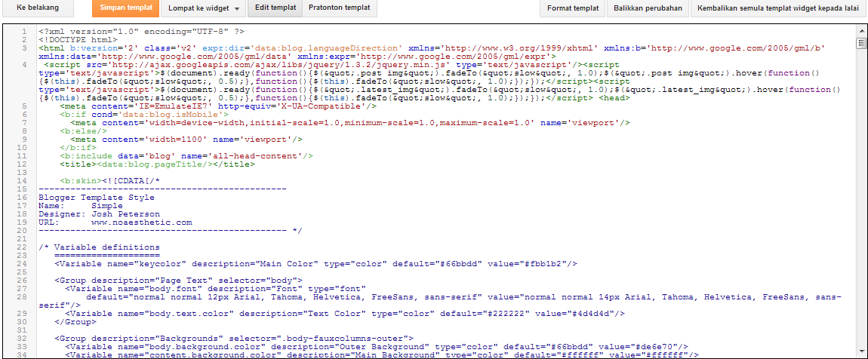Click the Format templat button
The image size is (868, 359).
(572, 8)
